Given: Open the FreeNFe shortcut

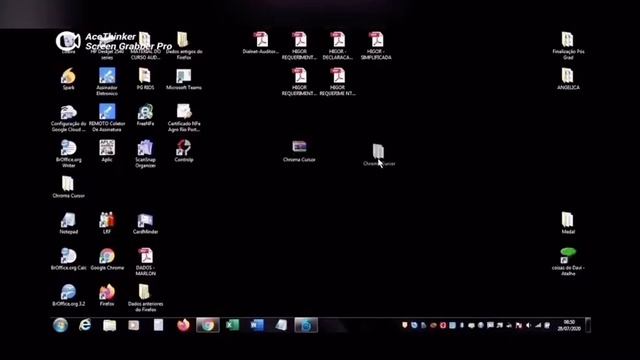Looking at the screenshot, I should (145, 115).
